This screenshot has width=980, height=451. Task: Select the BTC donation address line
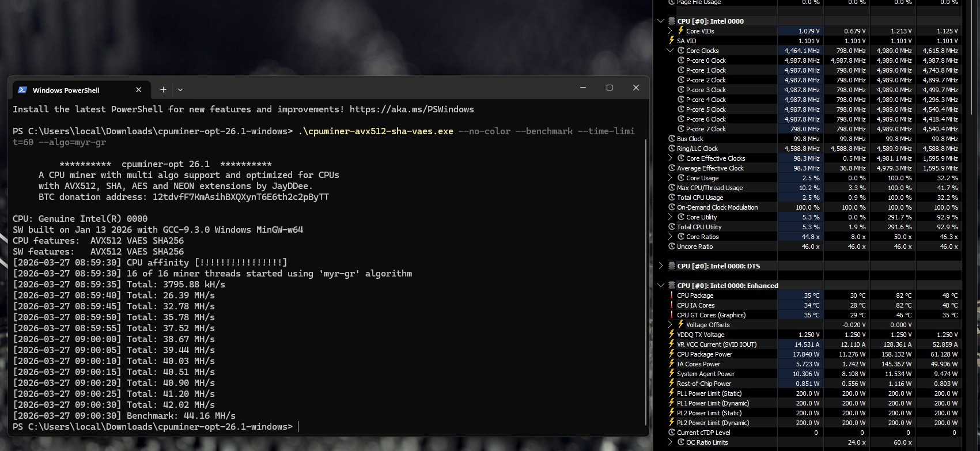pyautogui.click(x=184, y=197)
